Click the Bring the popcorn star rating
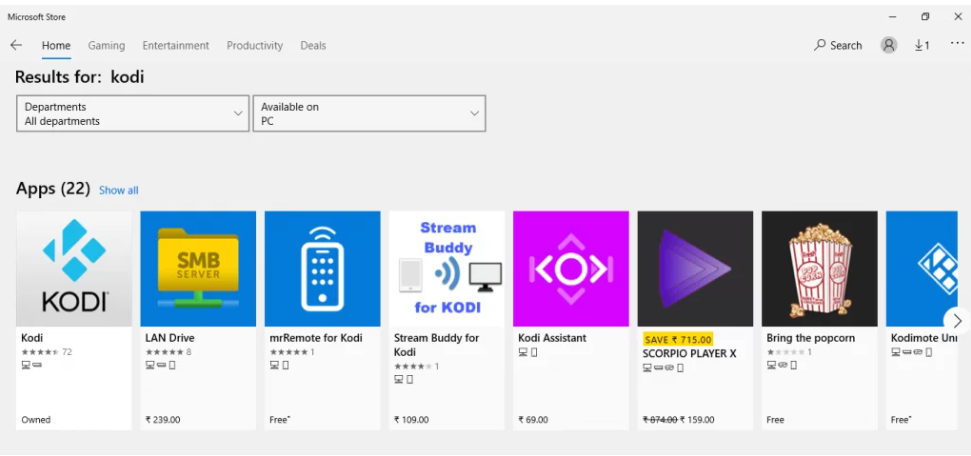Screen dimensions: 971x456 click(790, 352)
